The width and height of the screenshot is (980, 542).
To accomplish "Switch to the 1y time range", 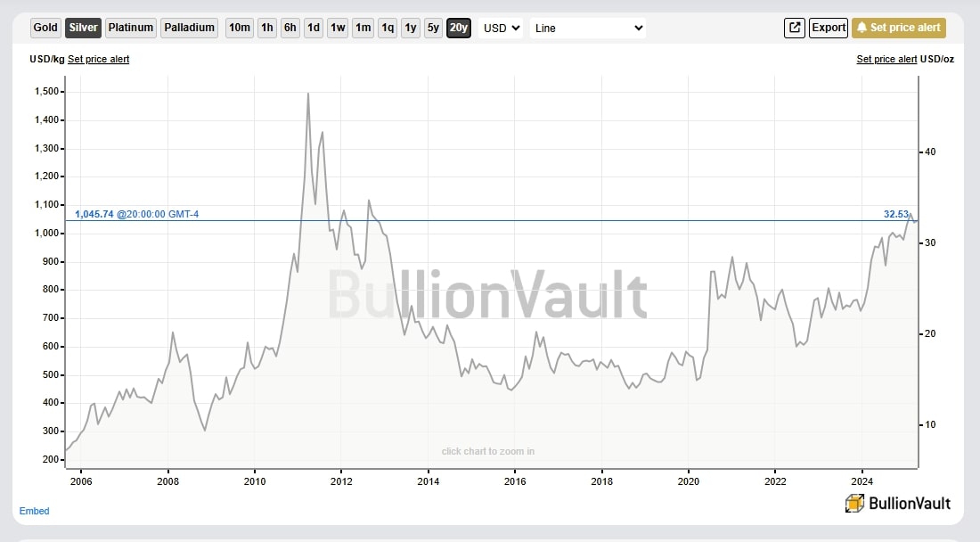I will click(x=410, y=28).
